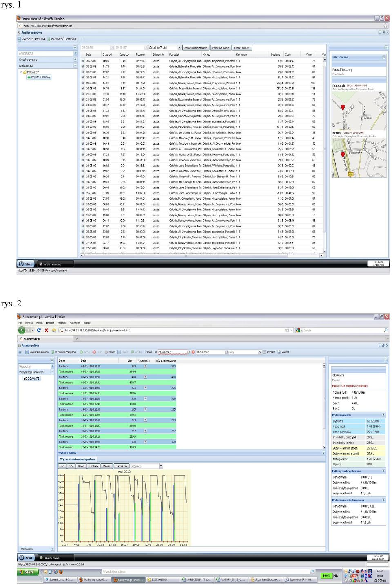Toggle Akceptacja checkbox for Faktura 22-05-2010

[x=145, y=442]
